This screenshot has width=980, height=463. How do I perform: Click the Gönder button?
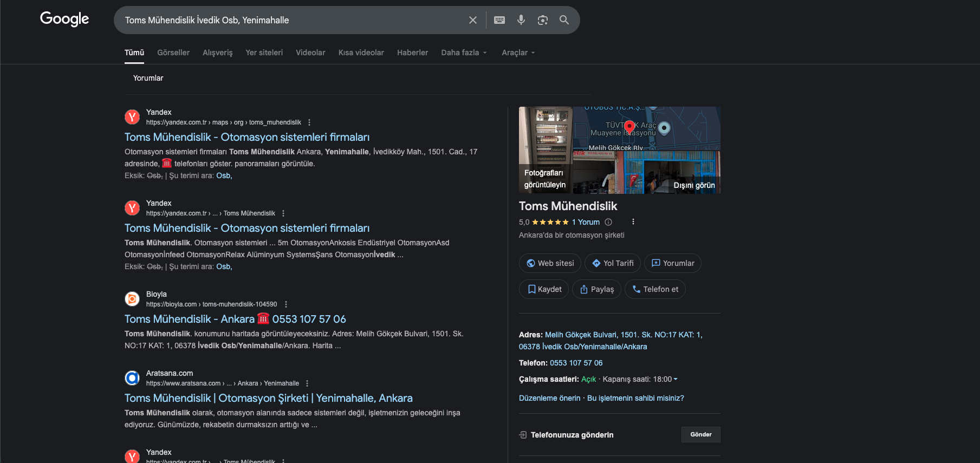pyautogui.click(x=701, y=434)
